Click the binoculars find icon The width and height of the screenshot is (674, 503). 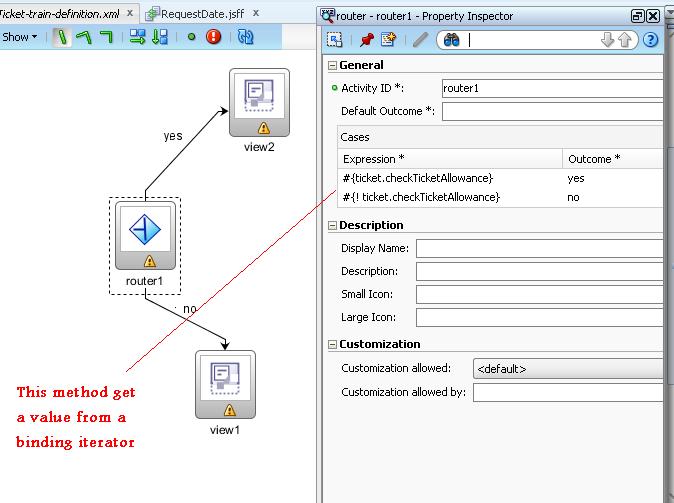coord(451,40)
